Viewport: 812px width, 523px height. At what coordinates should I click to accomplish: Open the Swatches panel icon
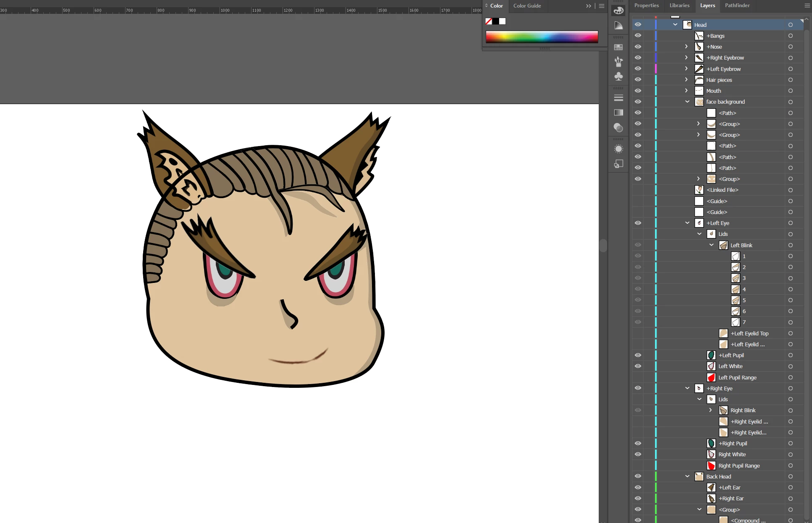click(618, 47)
